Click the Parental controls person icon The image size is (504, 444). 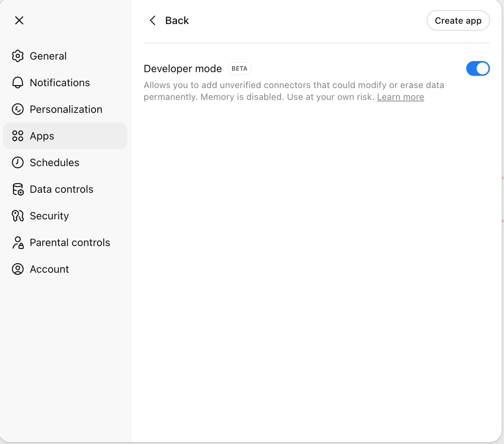pos(17,242)
